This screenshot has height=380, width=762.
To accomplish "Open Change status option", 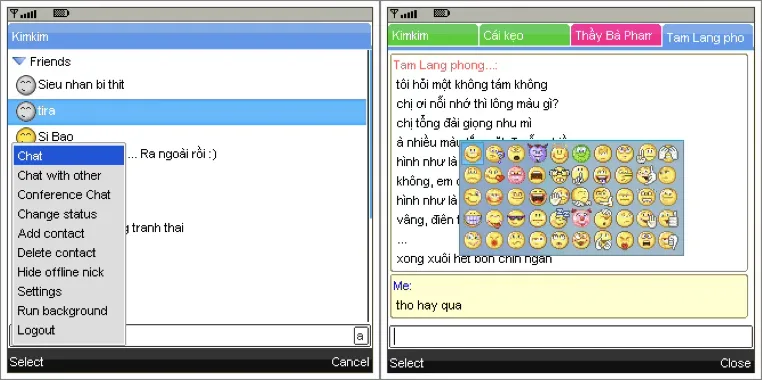I will [69, 214].
